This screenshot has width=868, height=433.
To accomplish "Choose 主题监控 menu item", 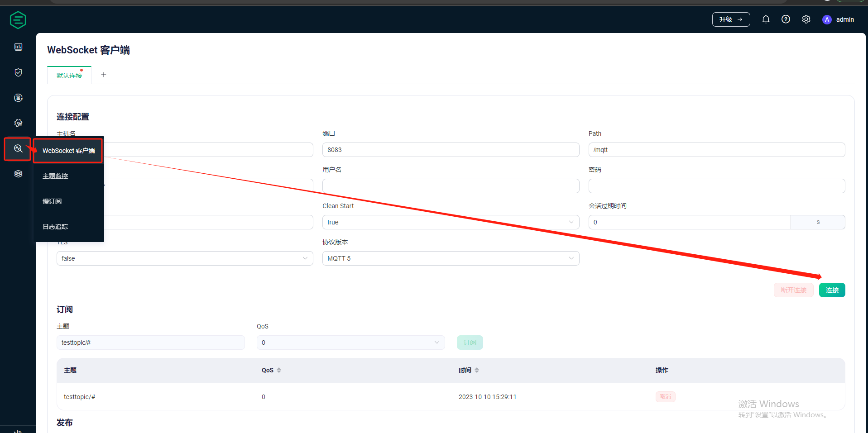I will (69, 176).
